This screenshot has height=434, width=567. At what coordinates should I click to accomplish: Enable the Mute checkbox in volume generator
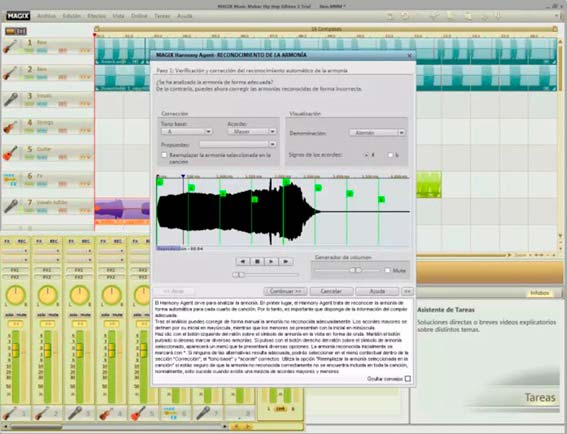pyautogui.click(x=387, y=270)
